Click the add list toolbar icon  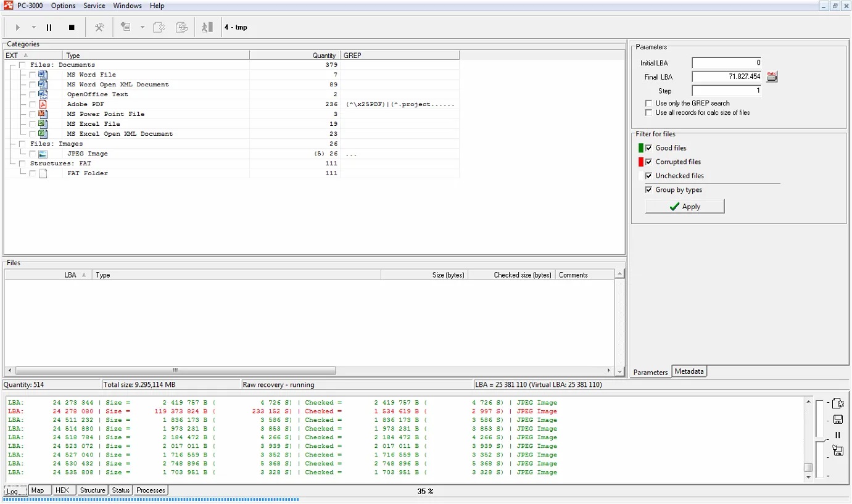pos(126,28)
